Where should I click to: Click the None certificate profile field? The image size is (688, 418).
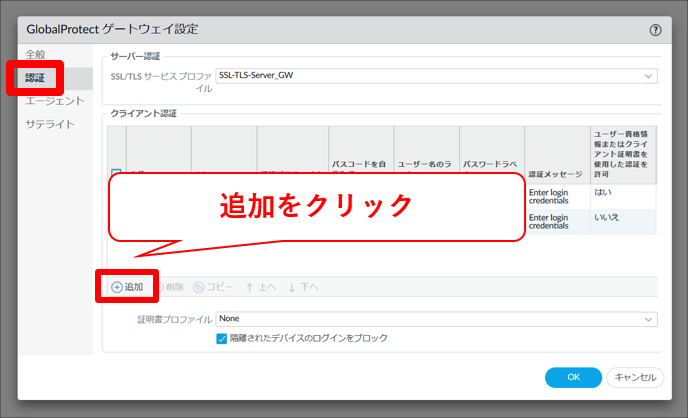coord(436,319)
